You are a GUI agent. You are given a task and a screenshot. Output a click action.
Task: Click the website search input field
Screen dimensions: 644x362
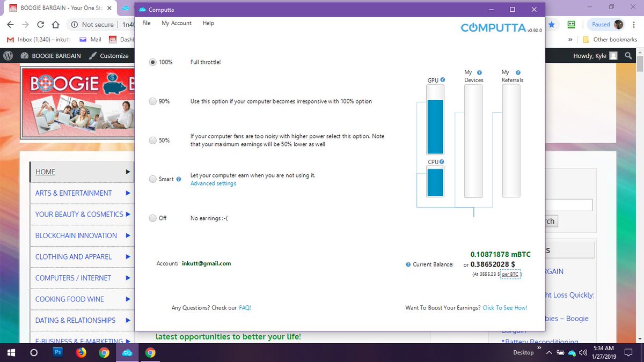[569, 205]
